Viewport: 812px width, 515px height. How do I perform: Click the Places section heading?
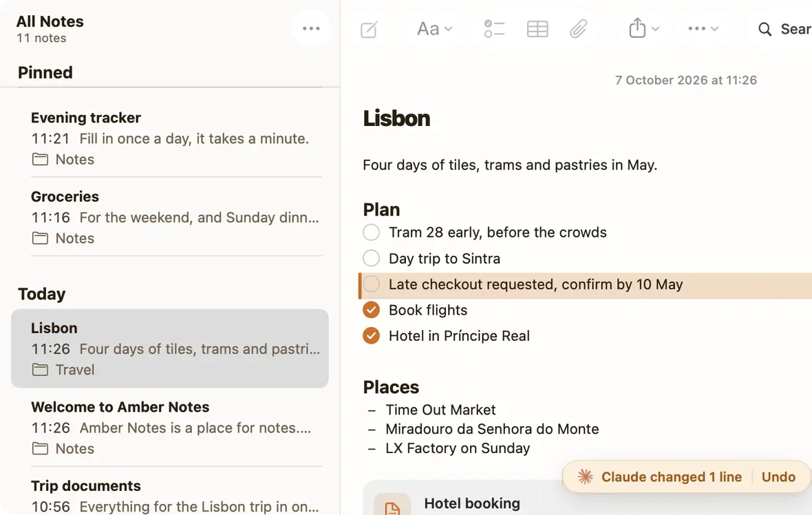pyautogui.click(x=391, y=387)
